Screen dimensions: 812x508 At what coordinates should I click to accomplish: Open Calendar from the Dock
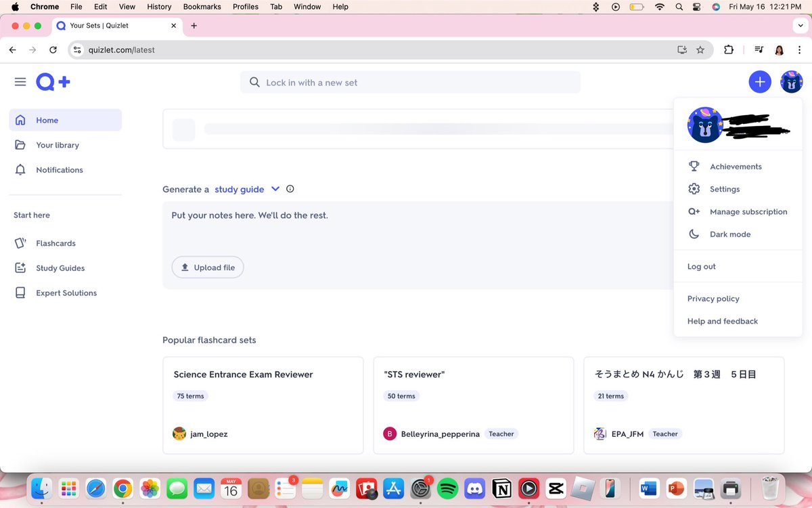(x=231, y=488)
